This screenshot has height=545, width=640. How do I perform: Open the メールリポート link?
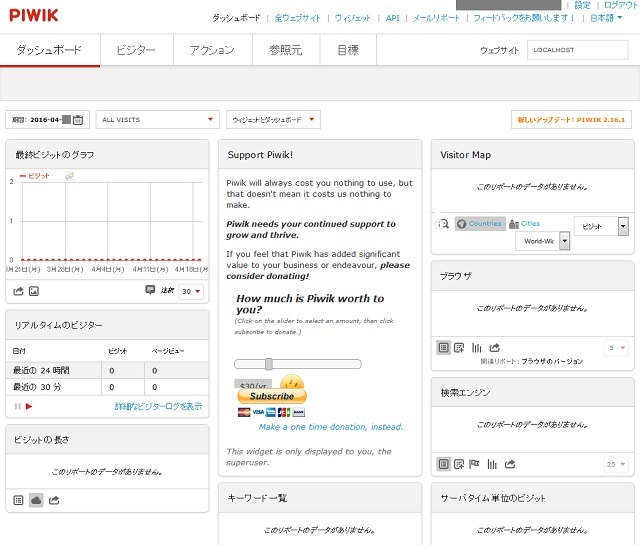click(x=436, y=18)
